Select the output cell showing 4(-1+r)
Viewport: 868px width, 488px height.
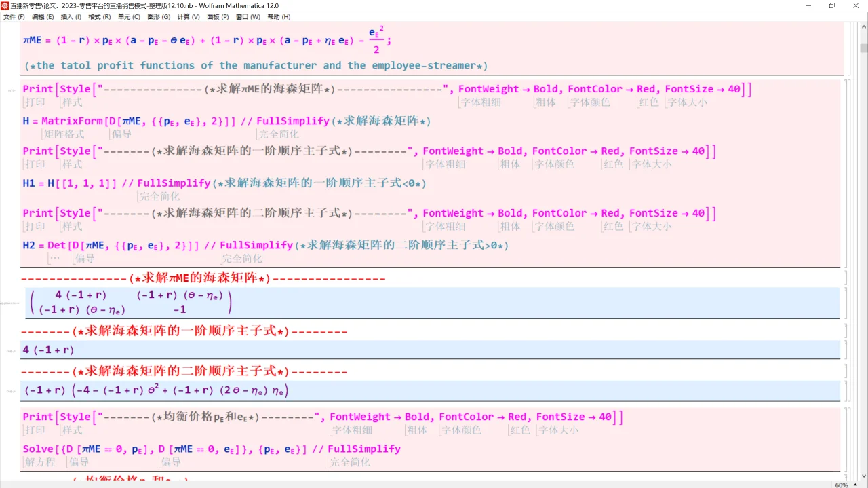846,350
